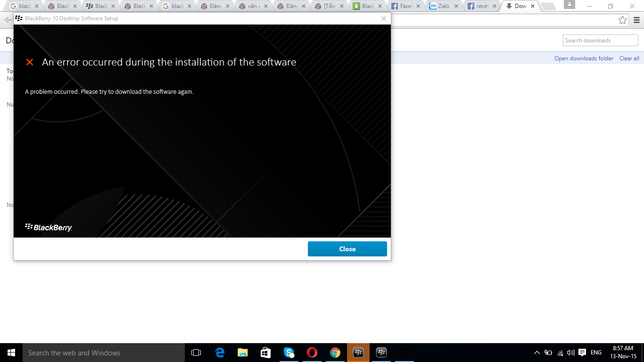The image size is (644, 362).
Task: Close the Zalo tab
Action: [x=456, y=6]
